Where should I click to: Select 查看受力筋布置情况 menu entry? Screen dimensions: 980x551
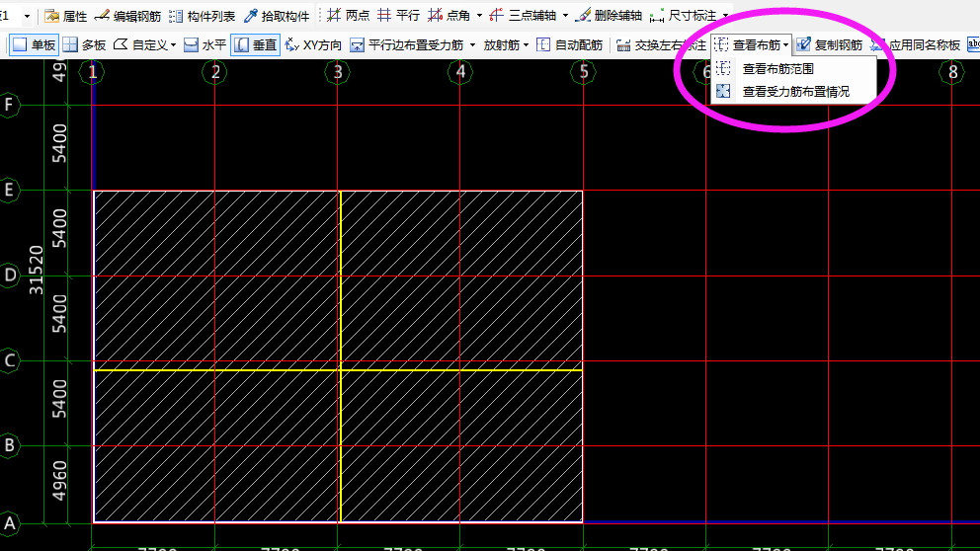point(793,92)
